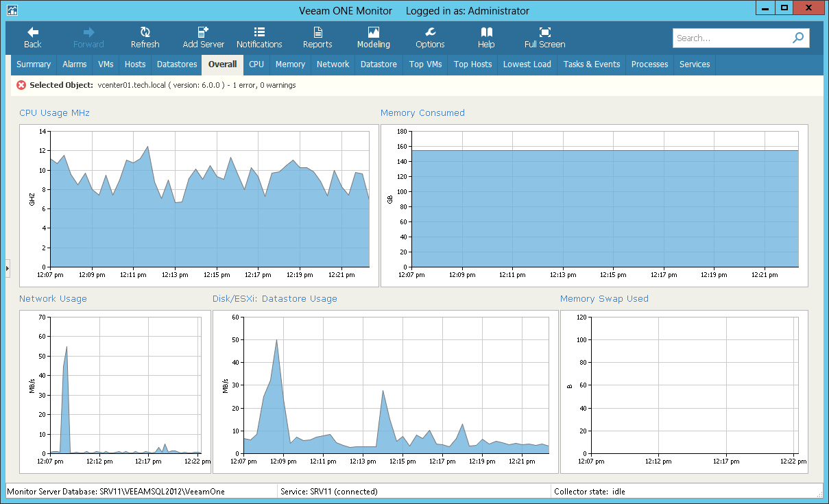Switch to the Services tab
This screenshot has height=504, width=829.
coord(695,64)
